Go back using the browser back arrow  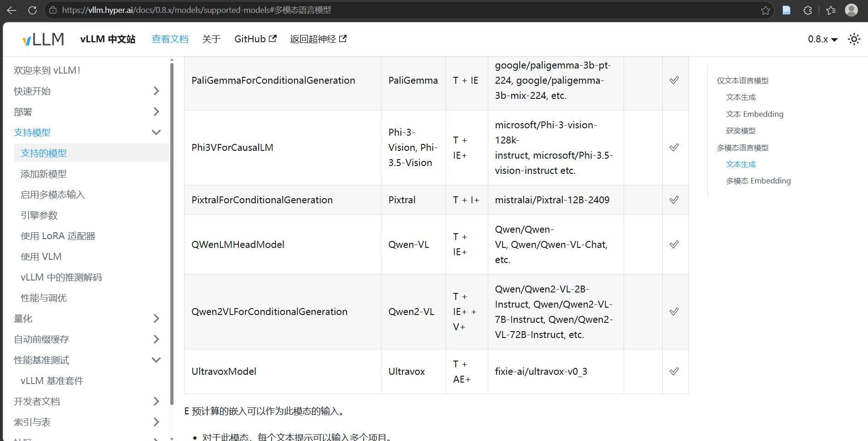pos(12,10)
